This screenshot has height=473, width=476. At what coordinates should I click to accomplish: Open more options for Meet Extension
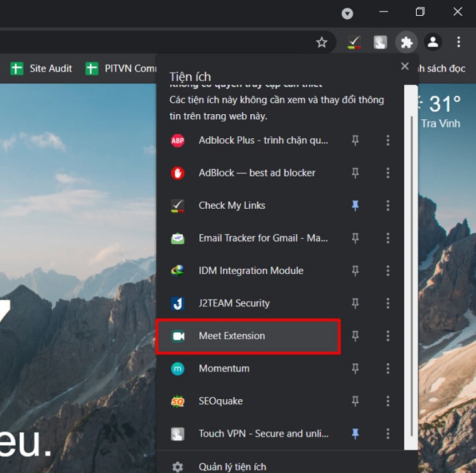pyautogui.click(x=388, y=336)
